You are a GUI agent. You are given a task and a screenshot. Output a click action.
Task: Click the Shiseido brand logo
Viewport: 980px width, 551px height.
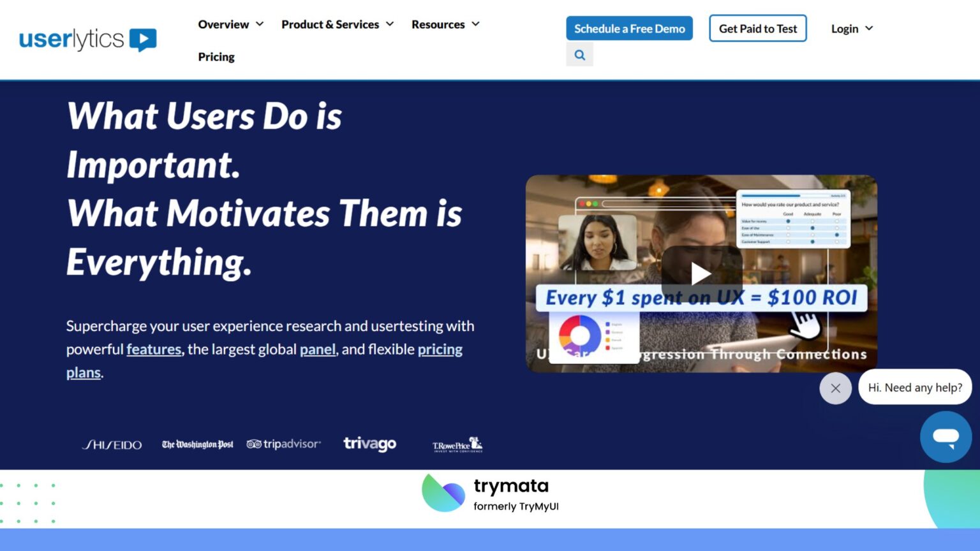click(x=112, y=444)
